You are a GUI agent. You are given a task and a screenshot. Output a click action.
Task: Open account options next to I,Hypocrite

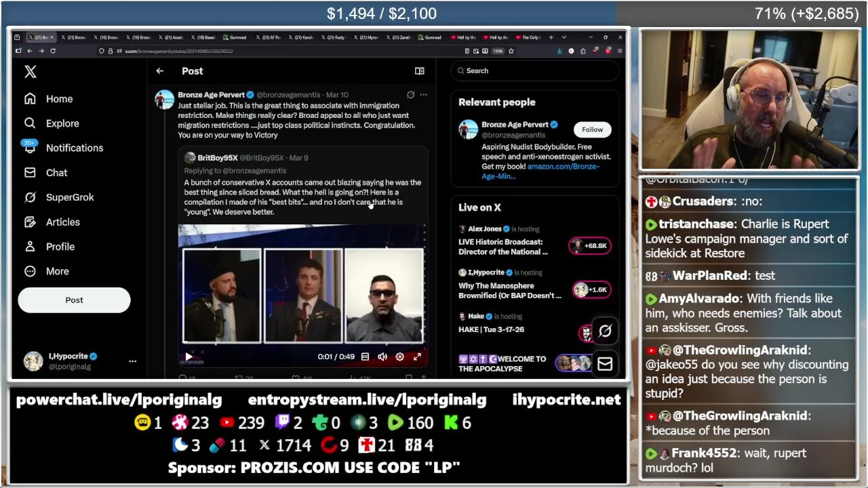click(x=133, y=361)
